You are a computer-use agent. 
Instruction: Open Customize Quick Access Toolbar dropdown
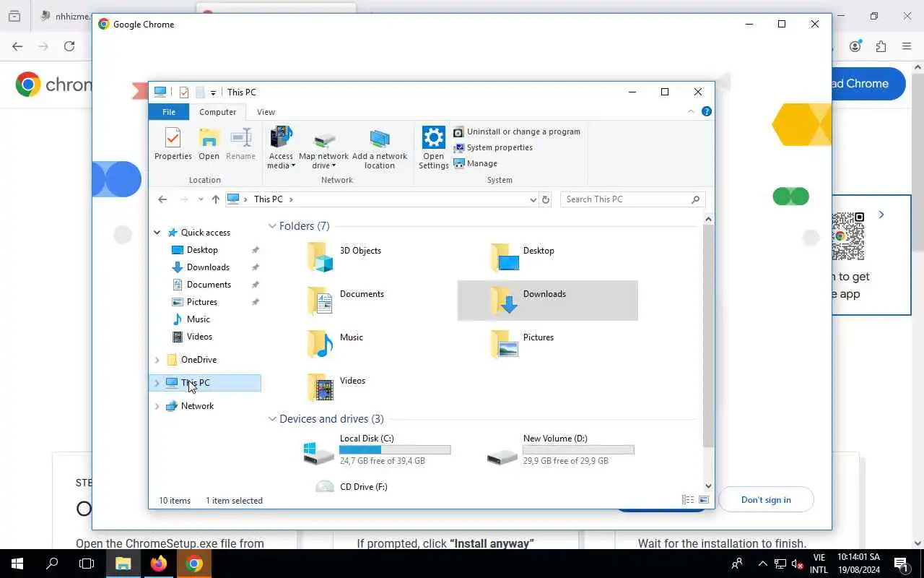213,92
